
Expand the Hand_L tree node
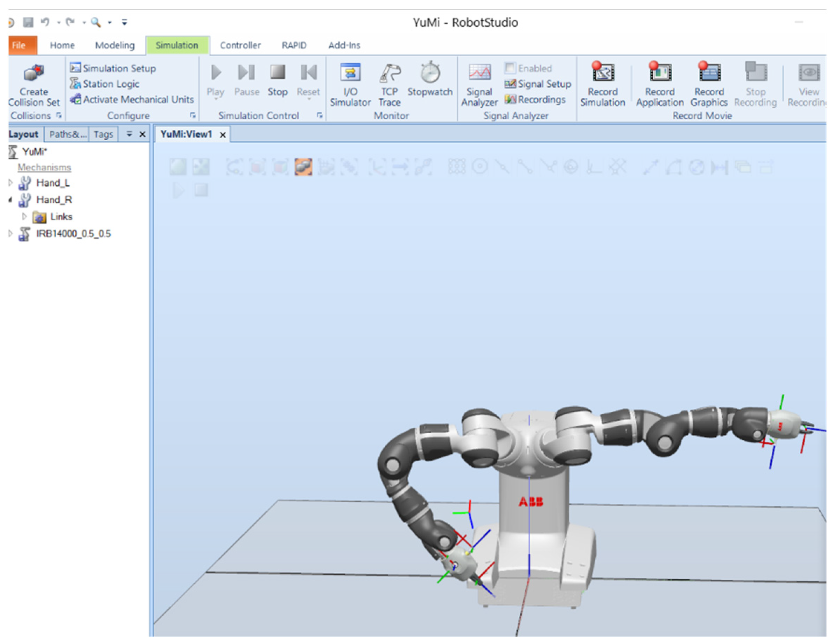pyautogui.click(x=10, y=183)
